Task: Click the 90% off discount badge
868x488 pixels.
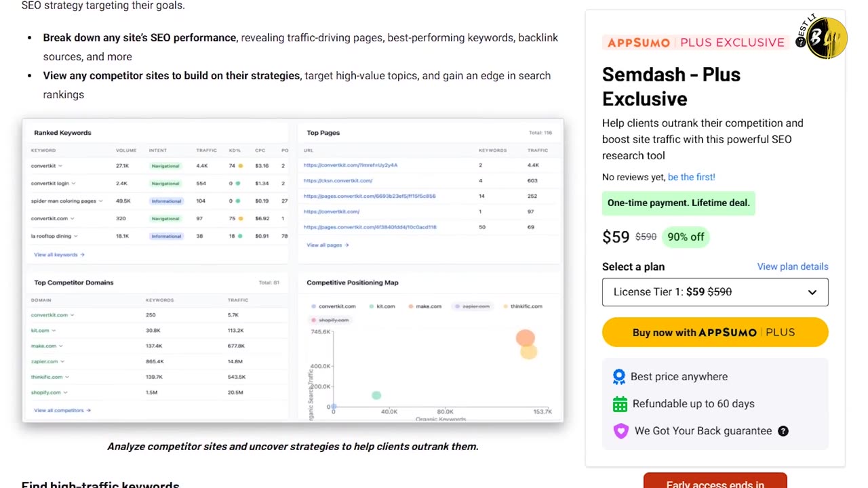Action: pyautogui.click(x=686, y=237)
